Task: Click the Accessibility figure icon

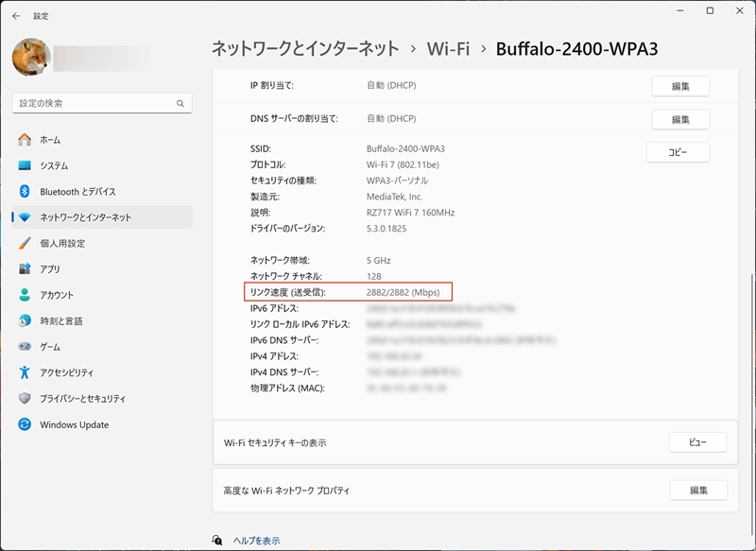Action: [x=25, y=372]
